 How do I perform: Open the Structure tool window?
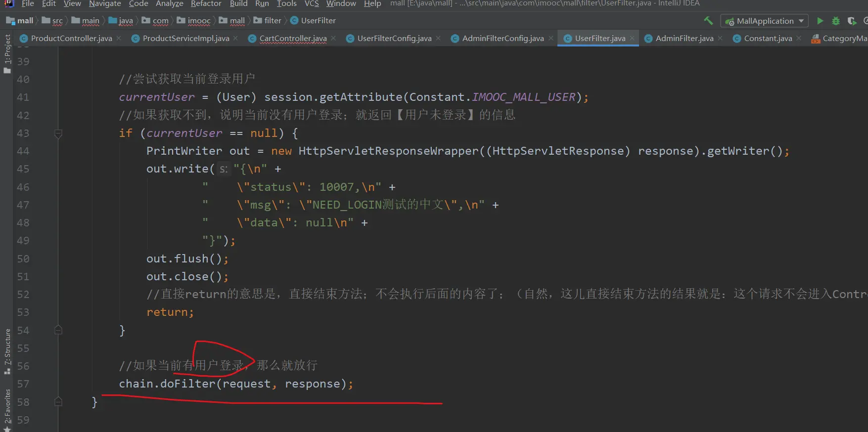pos(7,351)
